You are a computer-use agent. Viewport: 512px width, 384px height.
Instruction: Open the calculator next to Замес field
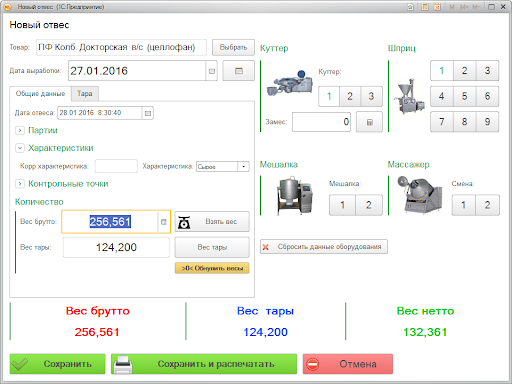369,122
